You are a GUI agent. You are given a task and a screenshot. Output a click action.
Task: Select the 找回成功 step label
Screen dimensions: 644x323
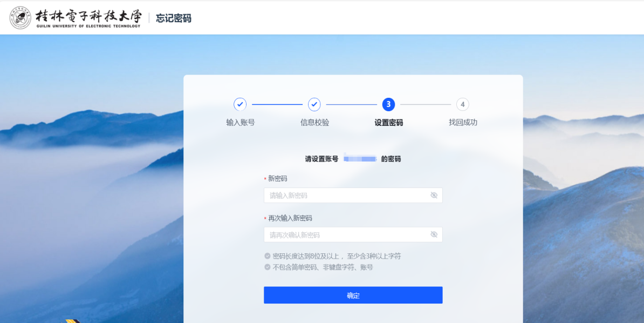(x=463, y=123)
